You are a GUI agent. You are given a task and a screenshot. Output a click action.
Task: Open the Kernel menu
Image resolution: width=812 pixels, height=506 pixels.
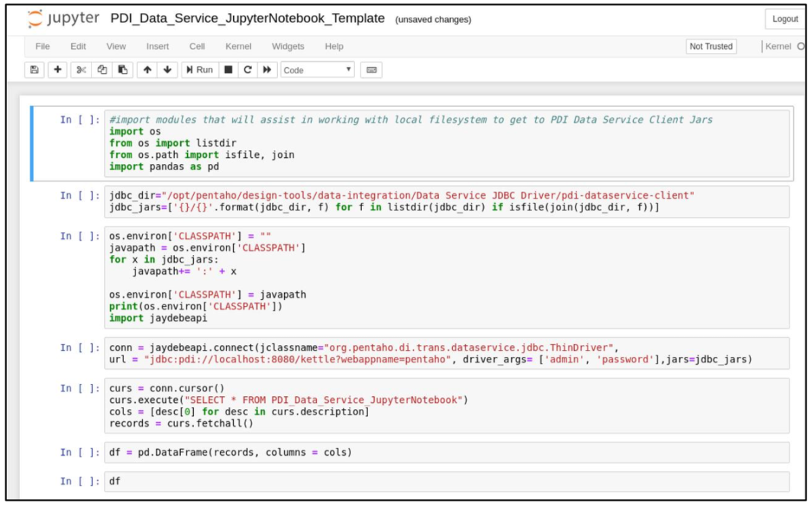(x=238, y=46)
